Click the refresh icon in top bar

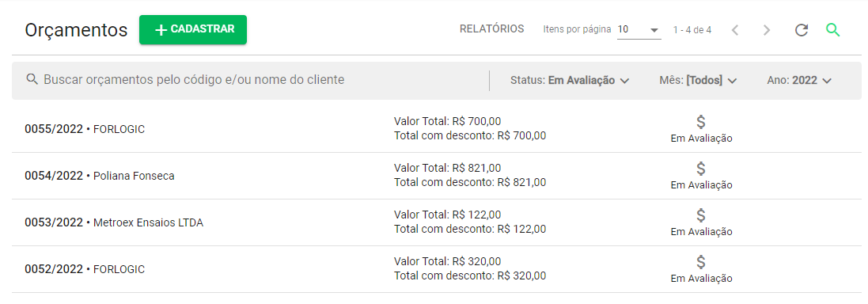[x=801, y=30]
